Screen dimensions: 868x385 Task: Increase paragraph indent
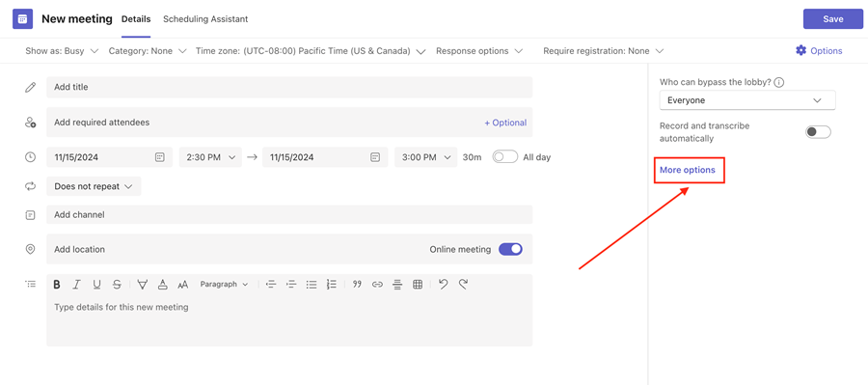point(291,285)
